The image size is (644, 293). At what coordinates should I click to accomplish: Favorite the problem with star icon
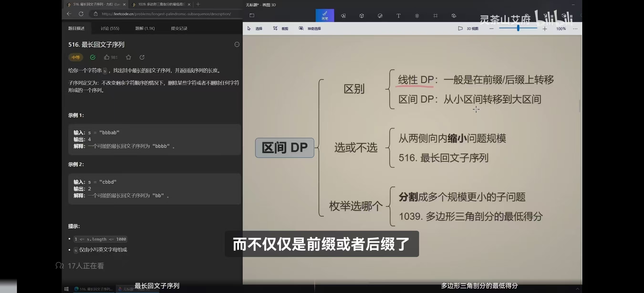point(129,57)
